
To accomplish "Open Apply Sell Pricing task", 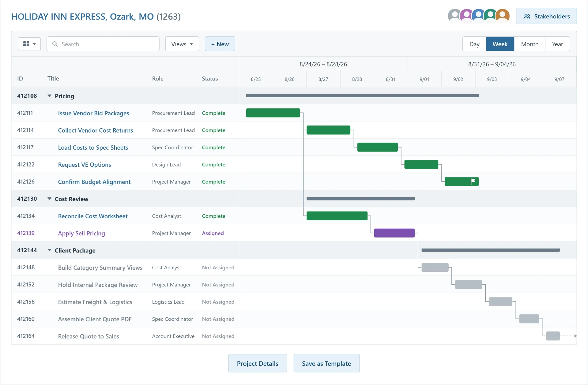I will [81, 233].
